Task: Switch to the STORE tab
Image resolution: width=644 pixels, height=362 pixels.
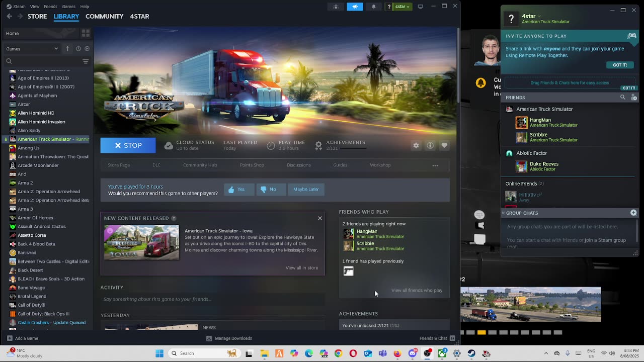Action: click(37, 16)
